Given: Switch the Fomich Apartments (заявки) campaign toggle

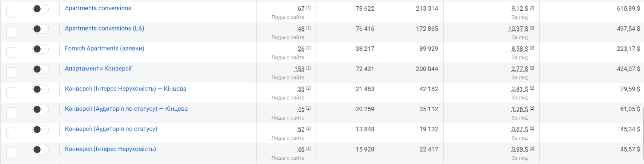Looking at the screenshot, I should (x=40, y=49).
